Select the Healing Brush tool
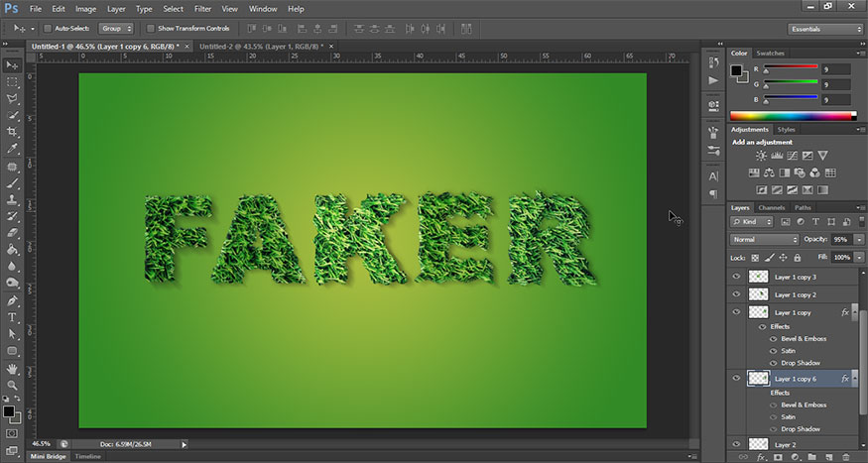868x463 pixels. point(12,167)
